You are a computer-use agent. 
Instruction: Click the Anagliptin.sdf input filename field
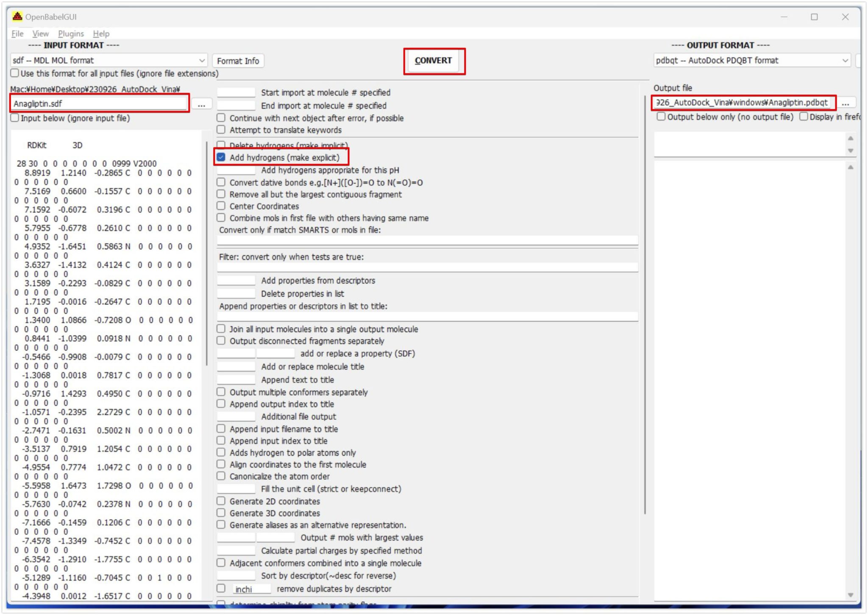click(x=100, y=103)
